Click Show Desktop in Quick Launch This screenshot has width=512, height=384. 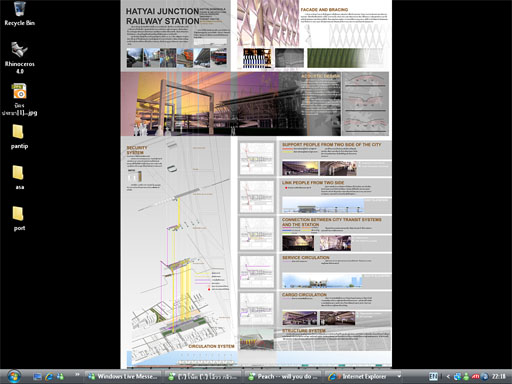(37, 377)
